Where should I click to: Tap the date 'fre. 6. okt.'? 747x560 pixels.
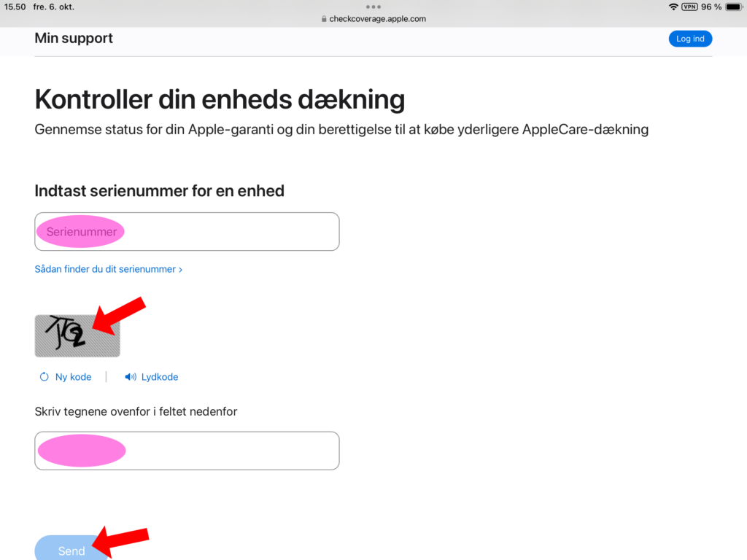coord(54,7)
